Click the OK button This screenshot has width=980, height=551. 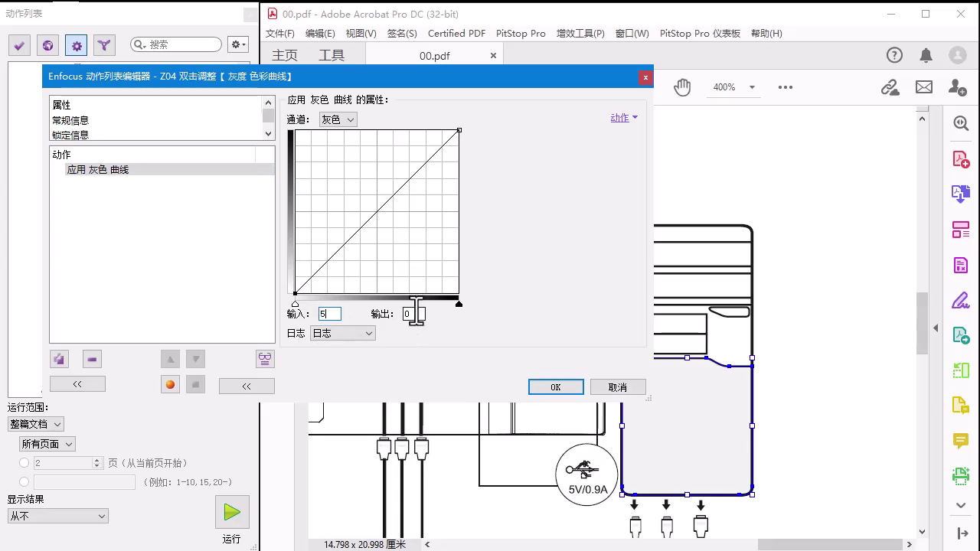(556, 387)
